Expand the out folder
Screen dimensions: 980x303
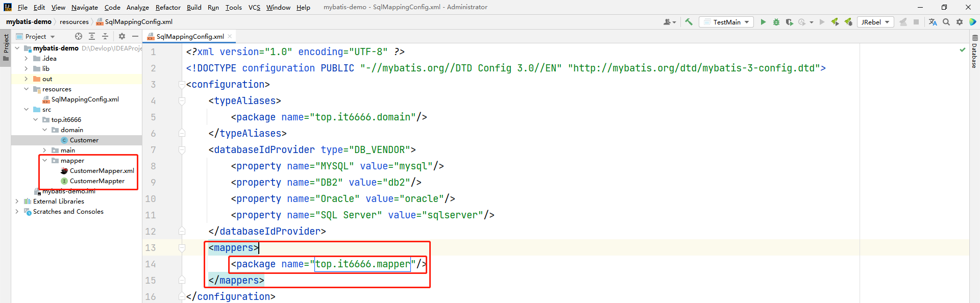tap(26, 79)
